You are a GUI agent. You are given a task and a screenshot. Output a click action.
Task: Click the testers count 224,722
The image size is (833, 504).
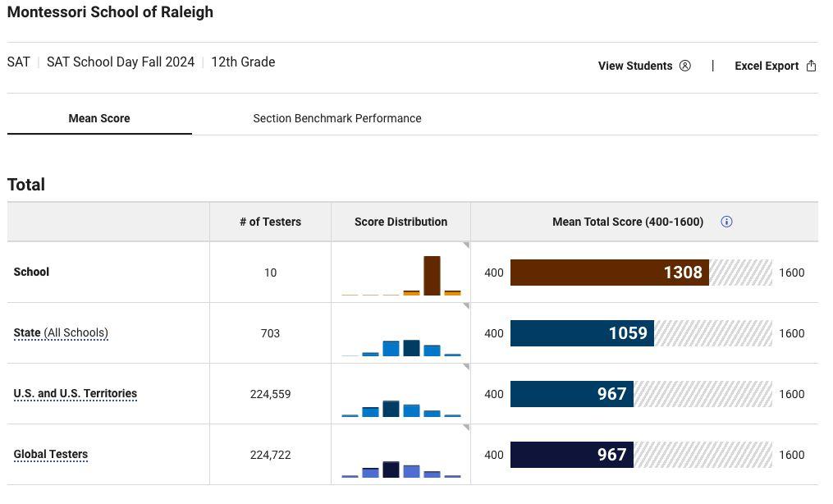point(270,455)
